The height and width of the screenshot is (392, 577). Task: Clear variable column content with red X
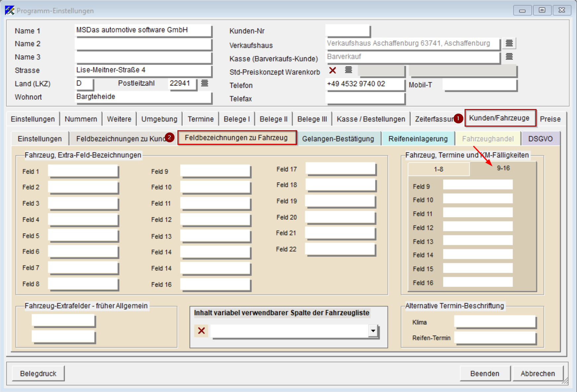[201, 331]
